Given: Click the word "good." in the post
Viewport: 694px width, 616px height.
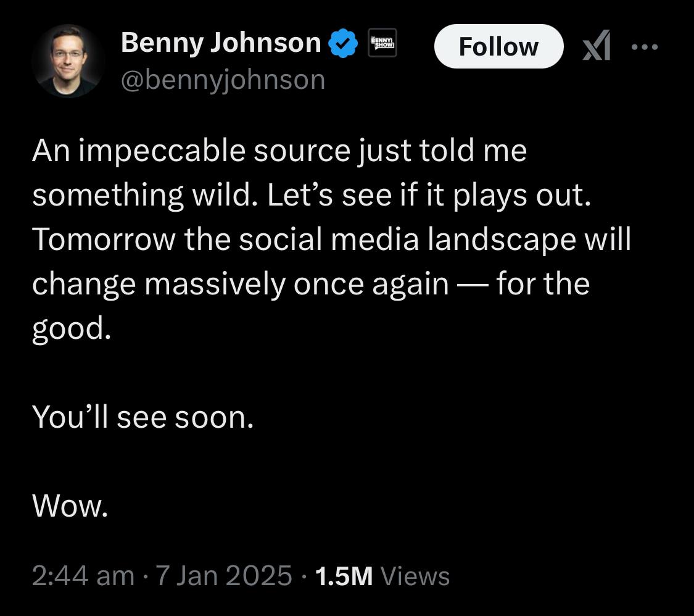Looking at the screenshot, I should click(x=71, y=329).
